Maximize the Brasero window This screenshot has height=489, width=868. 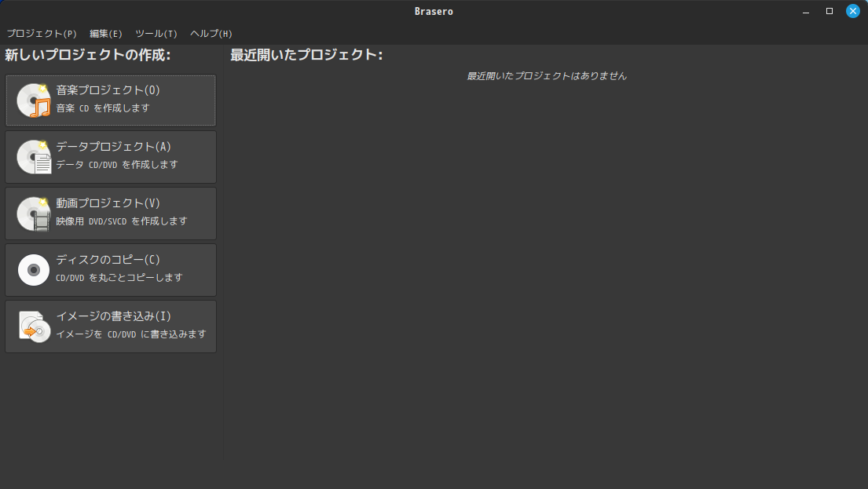830,11
